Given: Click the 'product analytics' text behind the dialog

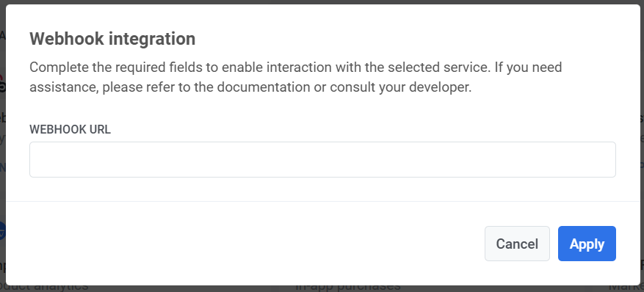Looking at the screenshot, I should (44, 288).
